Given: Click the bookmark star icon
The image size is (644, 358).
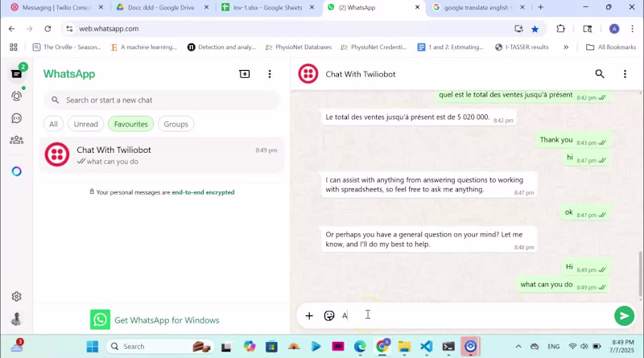Looking at the screenshot, I should [535, 29].
